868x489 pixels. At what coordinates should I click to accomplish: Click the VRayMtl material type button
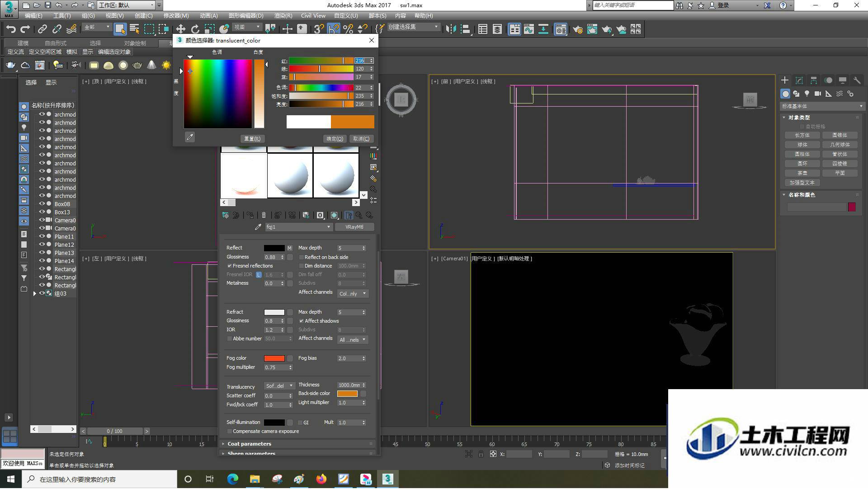(354, 227)
